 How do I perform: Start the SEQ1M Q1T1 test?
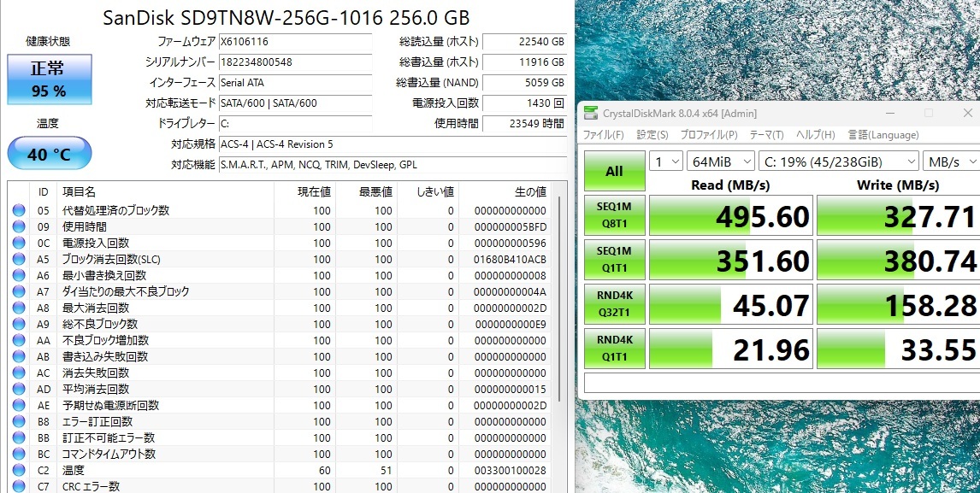pyautogui.click(x=614, y=259)
